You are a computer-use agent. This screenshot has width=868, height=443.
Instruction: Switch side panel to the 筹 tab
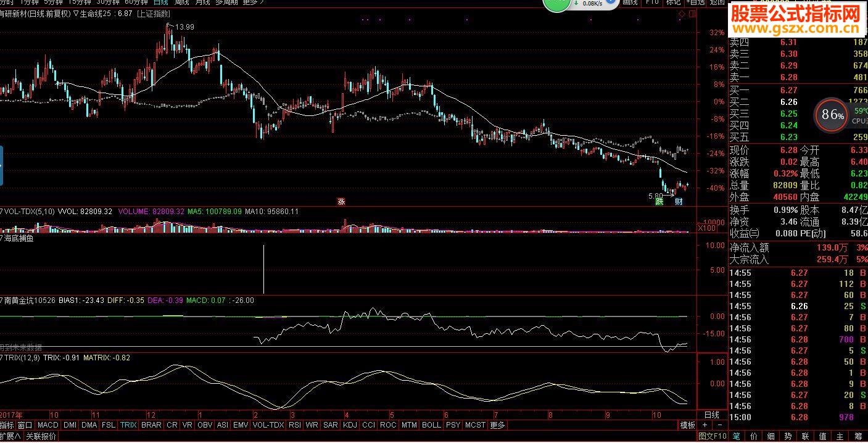pyautogui.click(x=858, y=436)
